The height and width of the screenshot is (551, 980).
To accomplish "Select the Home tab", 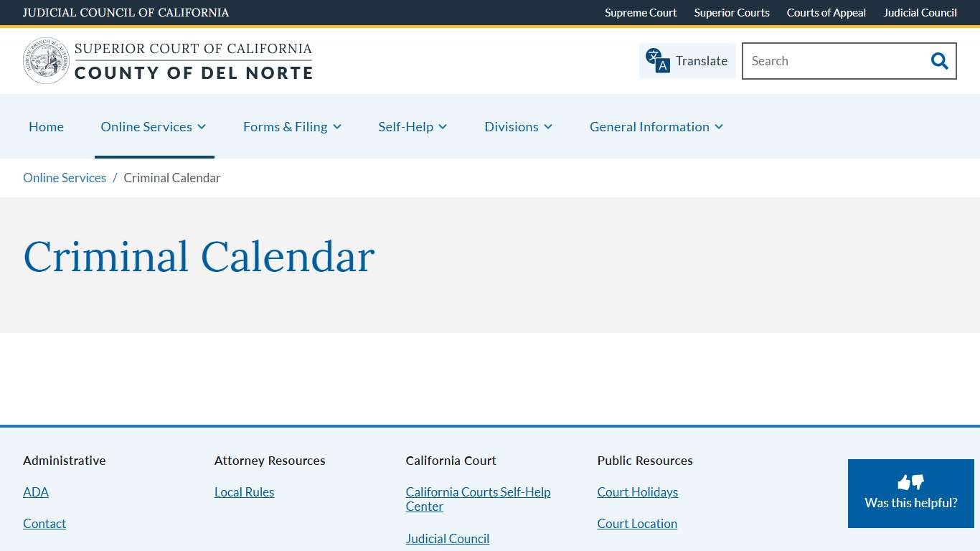I will tap(46, 126).
